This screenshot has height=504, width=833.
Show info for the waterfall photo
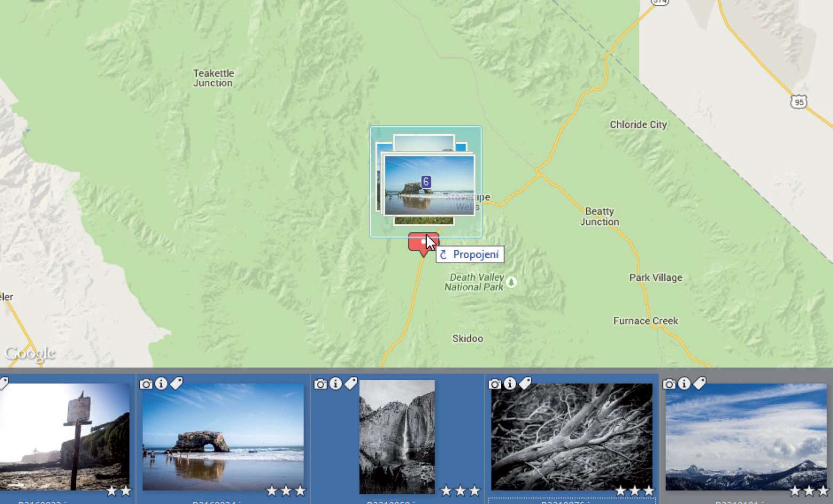tap(335, 384)
